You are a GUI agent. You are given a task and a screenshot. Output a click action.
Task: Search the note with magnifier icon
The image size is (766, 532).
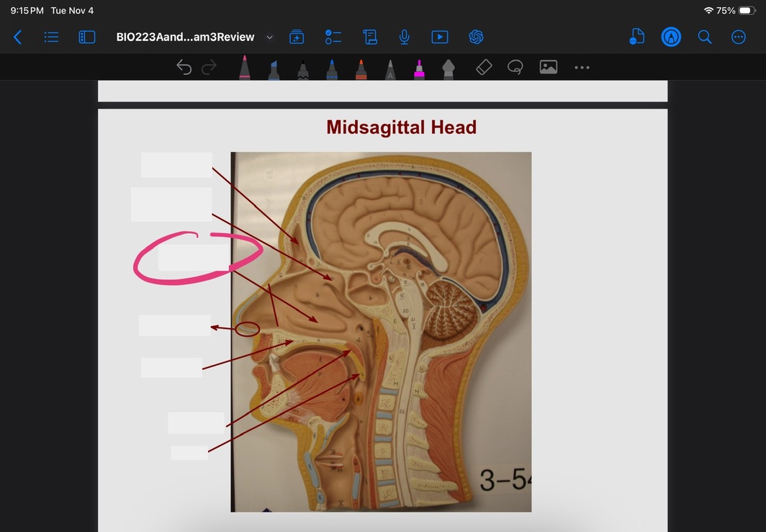click(705, 37)
